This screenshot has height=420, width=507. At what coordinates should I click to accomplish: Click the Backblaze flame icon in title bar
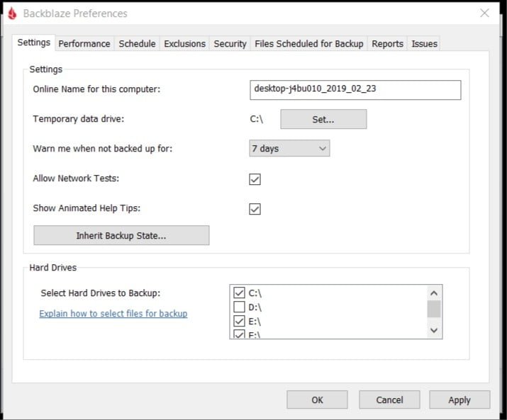click(12, 13)
